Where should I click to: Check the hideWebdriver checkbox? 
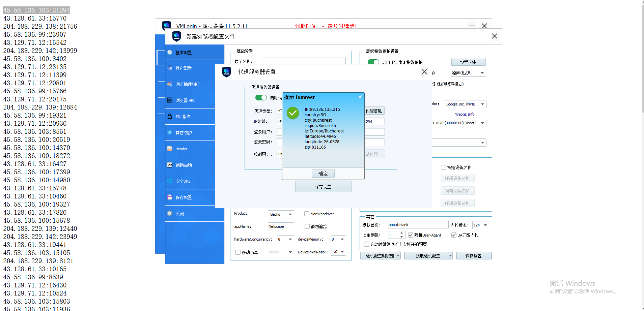point(307,214)
